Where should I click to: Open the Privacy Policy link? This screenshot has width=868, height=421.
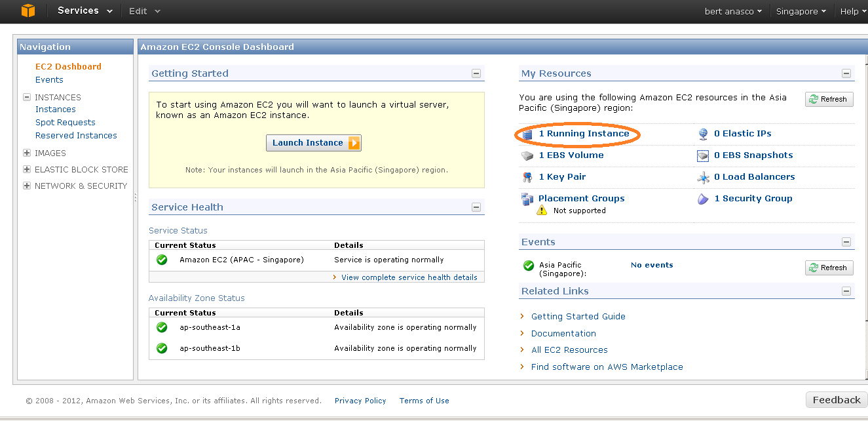[x=360, y=401]
